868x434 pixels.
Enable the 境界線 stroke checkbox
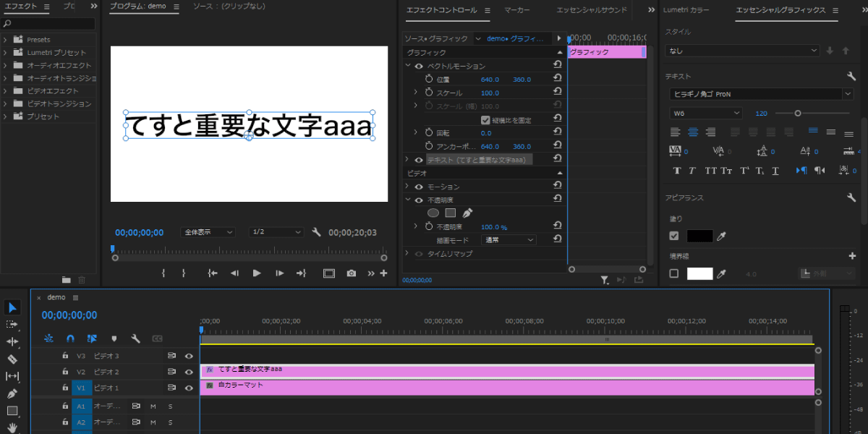(x=674, y=273)
